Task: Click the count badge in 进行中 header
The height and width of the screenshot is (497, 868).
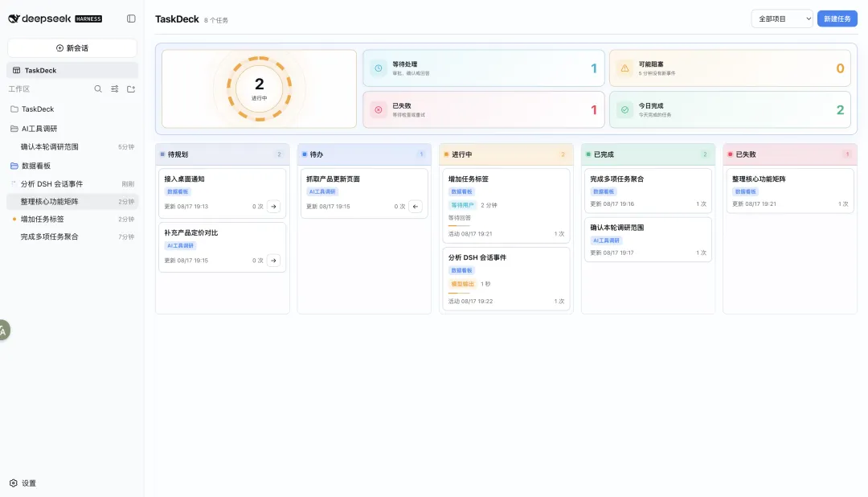Action: (x=563, y=154)
